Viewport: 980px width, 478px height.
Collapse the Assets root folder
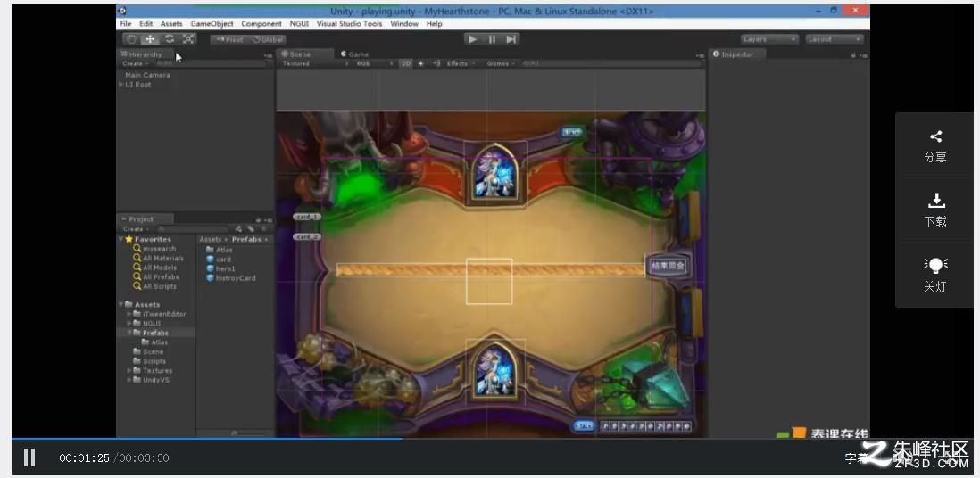coord(121,305)
